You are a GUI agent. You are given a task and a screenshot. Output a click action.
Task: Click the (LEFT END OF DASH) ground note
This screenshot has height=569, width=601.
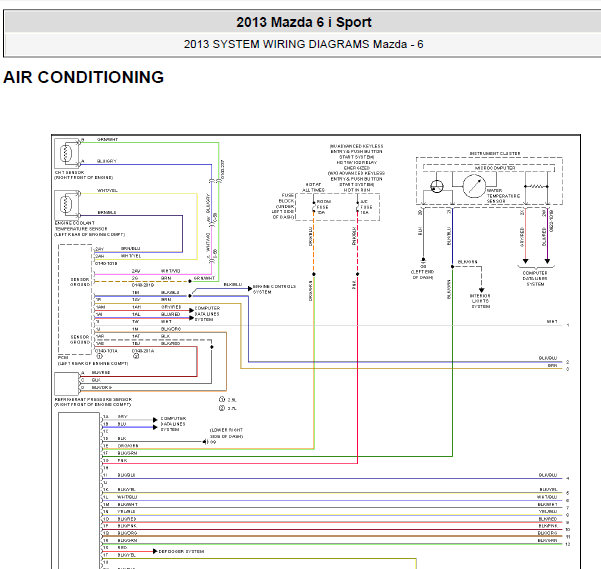point(423,275)
